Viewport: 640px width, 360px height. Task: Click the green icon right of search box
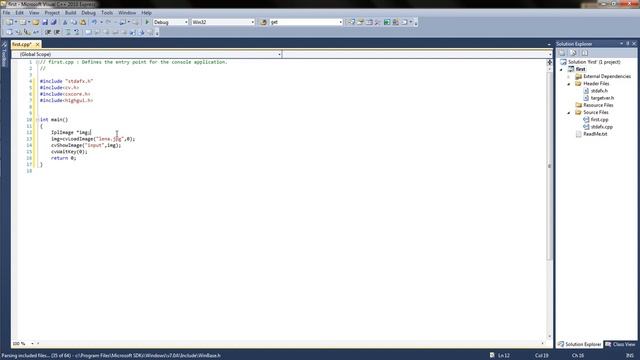click(387, 22)
